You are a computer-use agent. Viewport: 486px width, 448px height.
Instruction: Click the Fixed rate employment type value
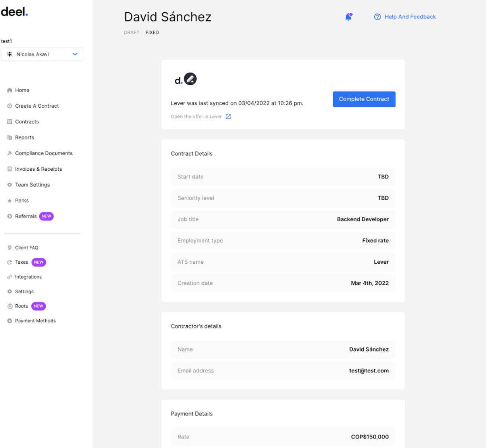(x=375, y=241)
